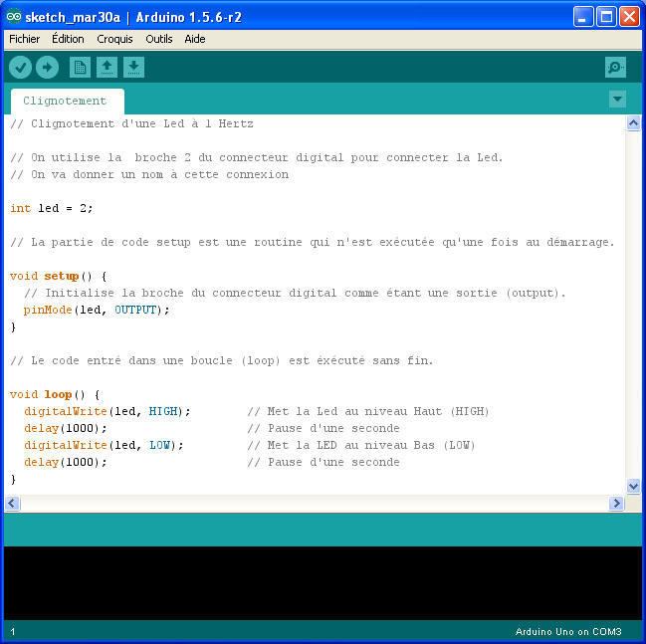Click the Verify sketch checkmark icon
Viewport: 646px width, 644px height.
pos(20,67)
